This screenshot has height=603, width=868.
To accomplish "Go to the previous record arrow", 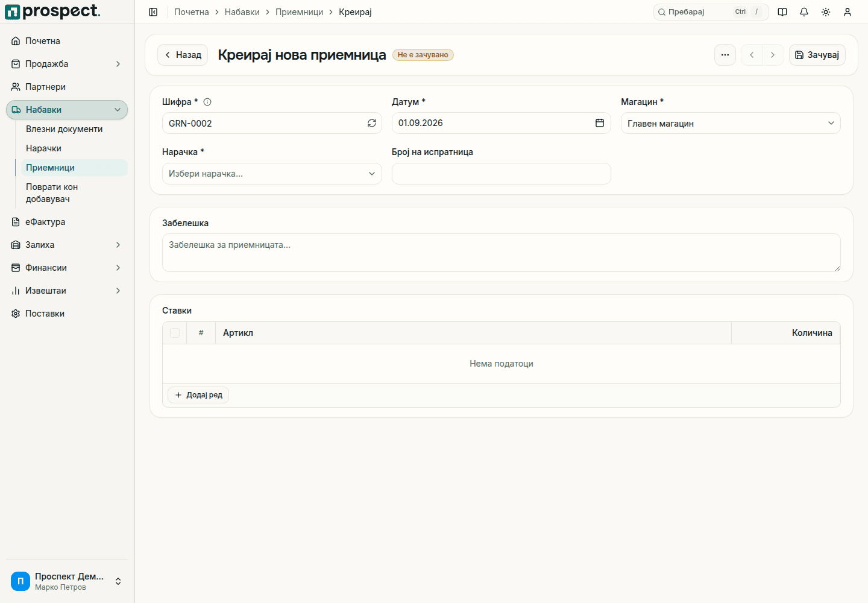I will [752, 55].
